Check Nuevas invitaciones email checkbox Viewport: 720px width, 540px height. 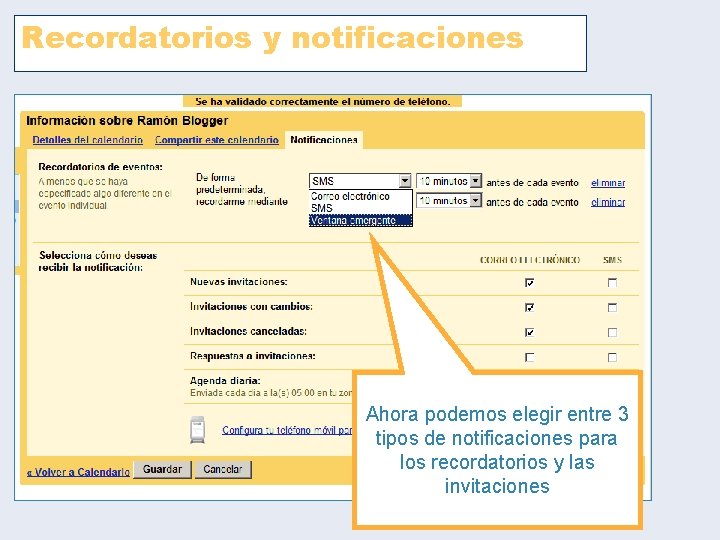pos(529,282)
